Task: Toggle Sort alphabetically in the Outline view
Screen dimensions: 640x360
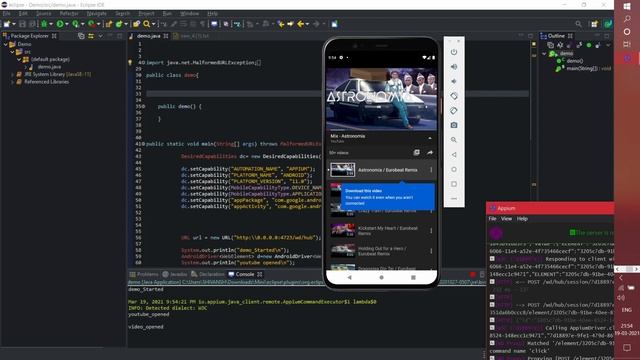Action: (x=560, y=45)
